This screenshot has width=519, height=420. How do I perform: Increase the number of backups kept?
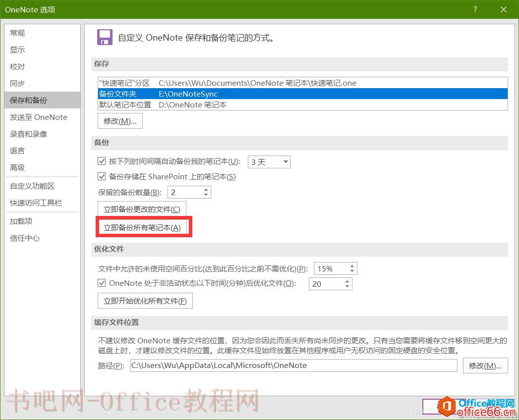pyautogui.click(x=206, y=190)
